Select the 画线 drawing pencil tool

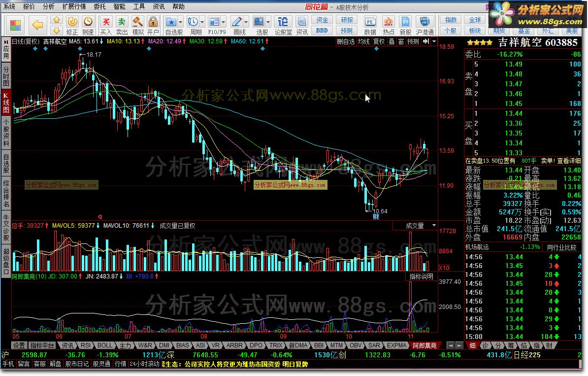pos(236,22)
